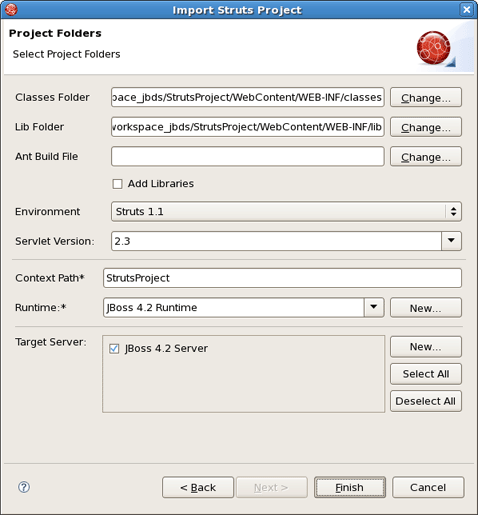Click the JBoss 4.2 Runtime text field
This screenshot has height=515, width=478.
pyautogui.click(x=234, y=307)
